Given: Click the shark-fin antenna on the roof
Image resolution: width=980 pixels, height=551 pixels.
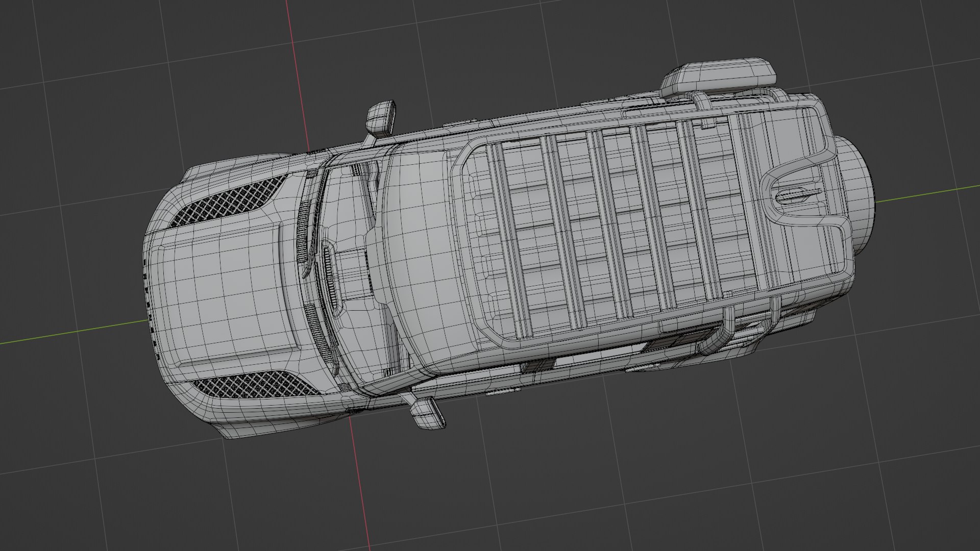Looking at the screenshot, I should click(x=798, y=195).
